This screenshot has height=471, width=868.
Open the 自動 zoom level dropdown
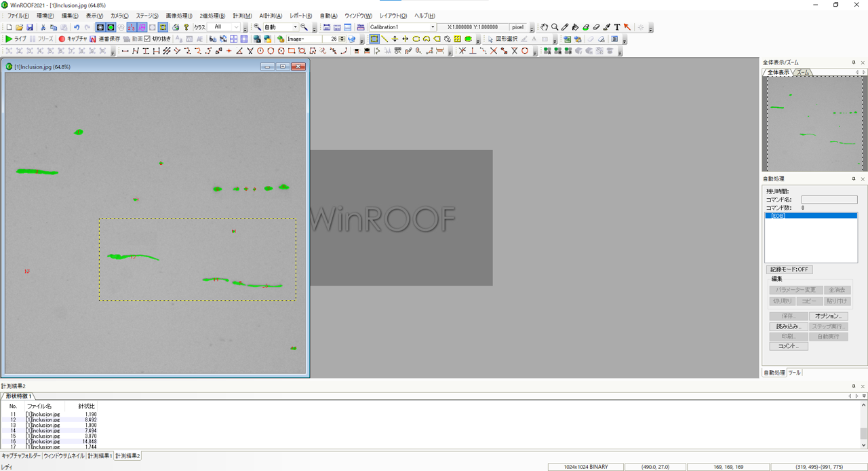pos(295,27)
